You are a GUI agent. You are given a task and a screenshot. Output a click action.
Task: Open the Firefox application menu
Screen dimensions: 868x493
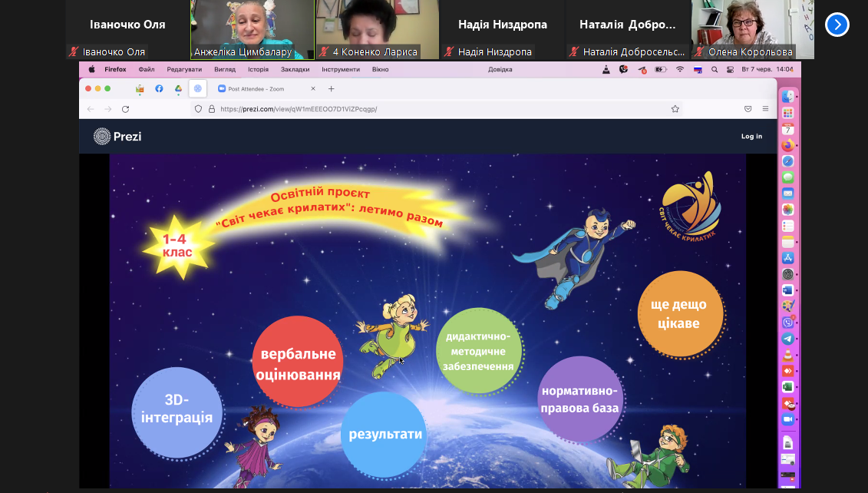[115, 69]
